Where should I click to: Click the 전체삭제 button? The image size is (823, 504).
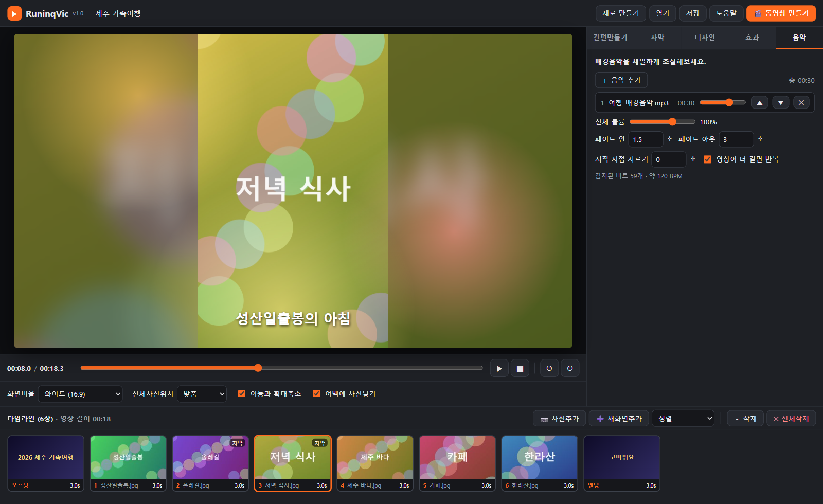tap(791, 419)
